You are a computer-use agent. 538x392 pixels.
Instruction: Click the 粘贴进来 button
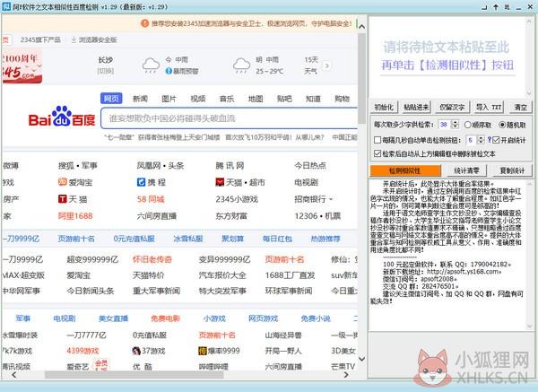click(x=416, y=107)
